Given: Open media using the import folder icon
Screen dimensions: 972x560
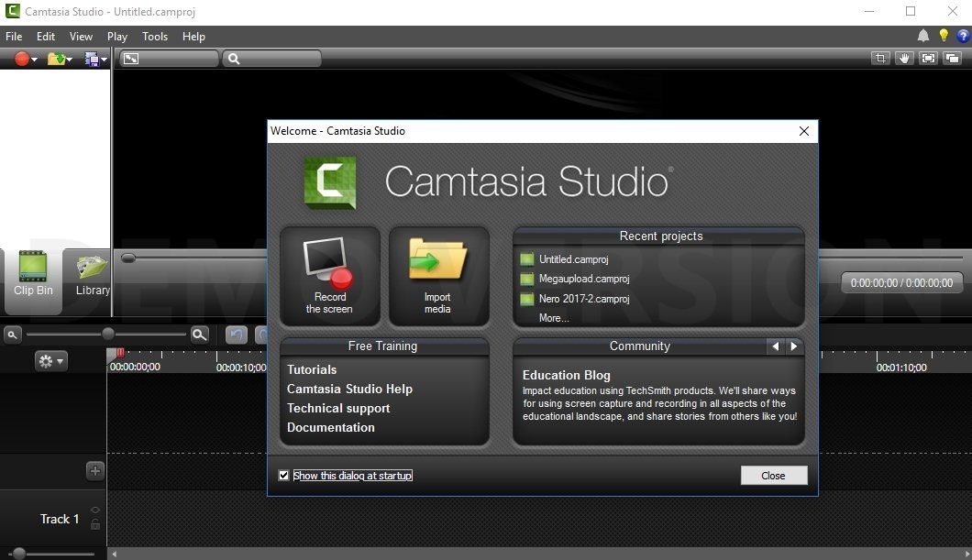Looking at the screenshot, I should (x=56, y=58).
